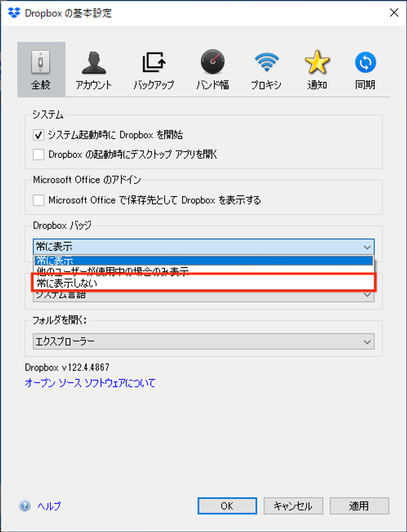Confirm with the OK button

tap(227, 506)
